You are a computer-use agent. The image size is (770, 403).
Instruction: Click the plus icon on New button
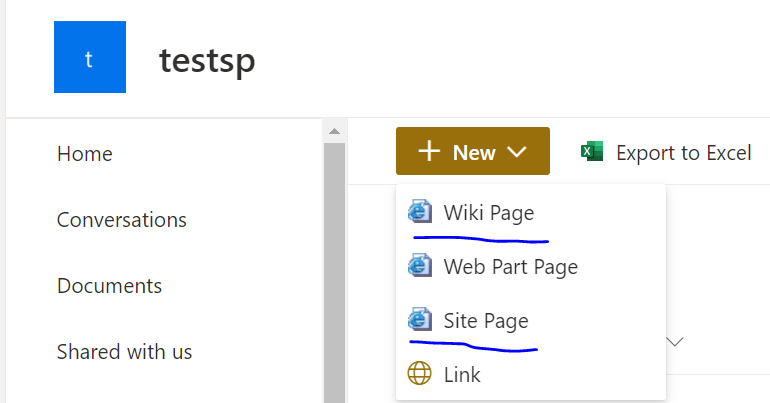(429, 151)
